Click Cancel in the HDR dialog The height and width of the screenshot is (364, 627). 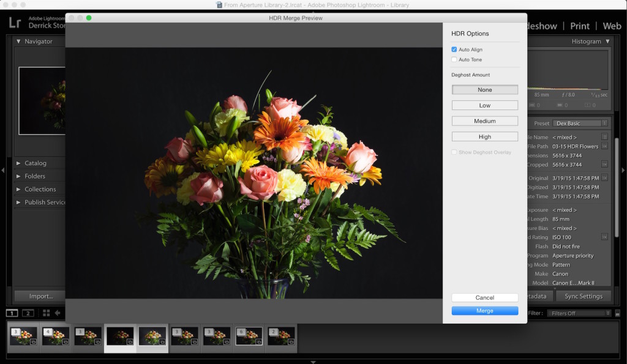point(484,298)
